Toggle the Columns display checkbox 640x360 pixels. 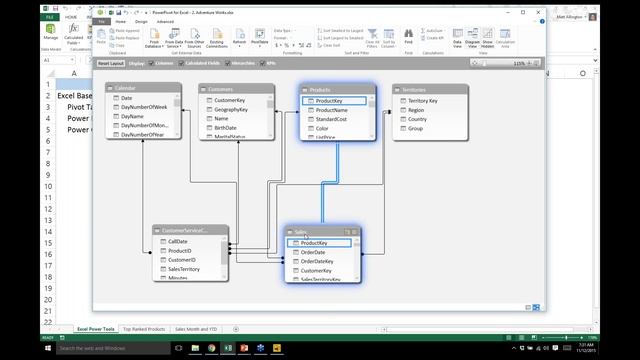click(151, 63)
